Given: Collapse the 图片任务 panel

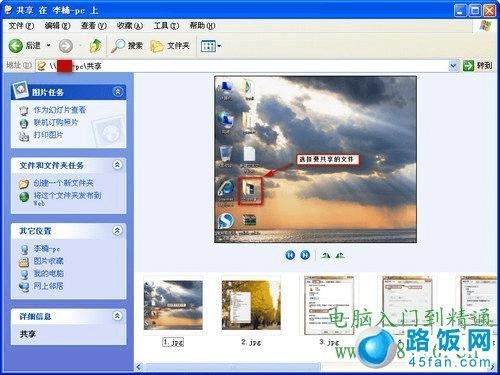Looking at the screenshot, I should tap(117, 91).
